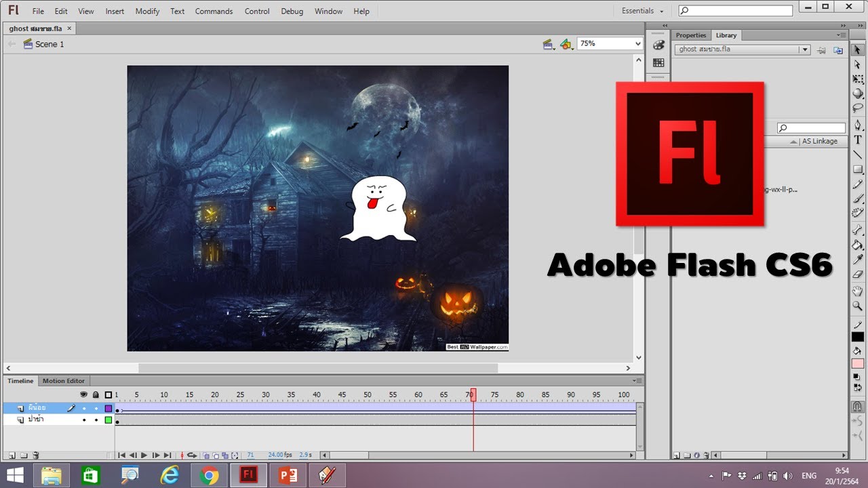The width and height of the screenshot is (868, 488).
Task: Select the Line tool
Action: click(858, 155)
